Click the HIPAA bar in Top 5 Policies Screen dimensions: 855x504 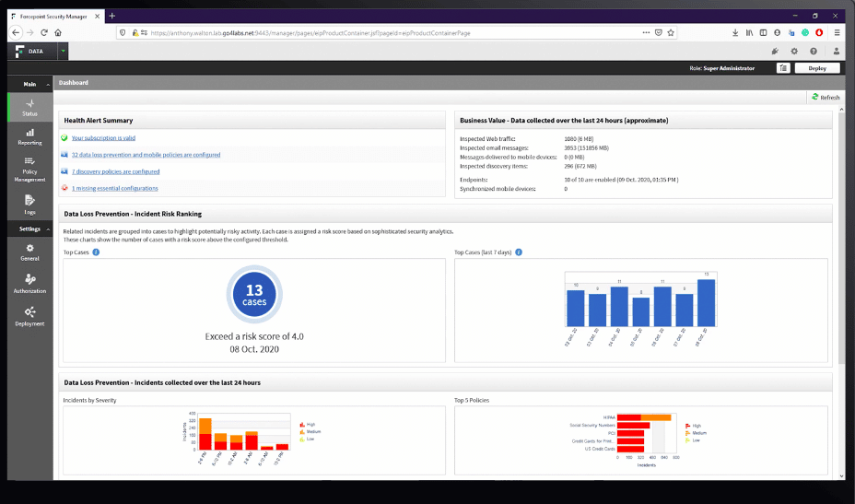(644, 417)
